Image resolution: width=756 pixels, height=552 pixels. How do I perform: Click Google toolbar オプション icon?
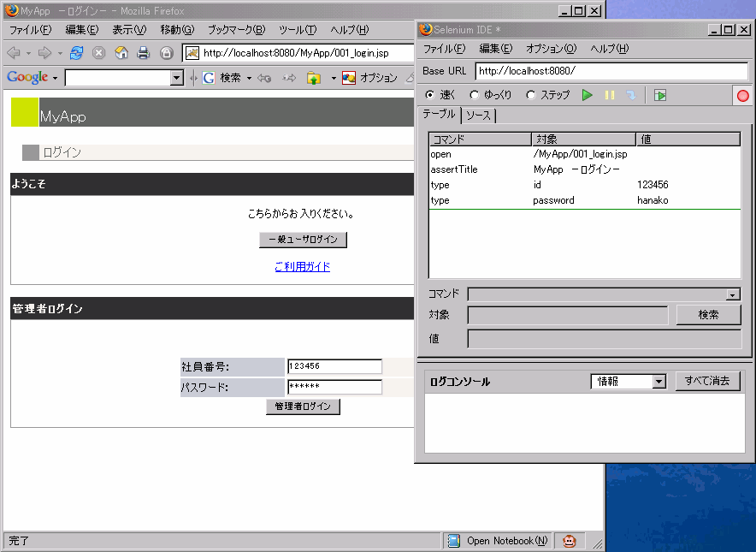(349, 78)
